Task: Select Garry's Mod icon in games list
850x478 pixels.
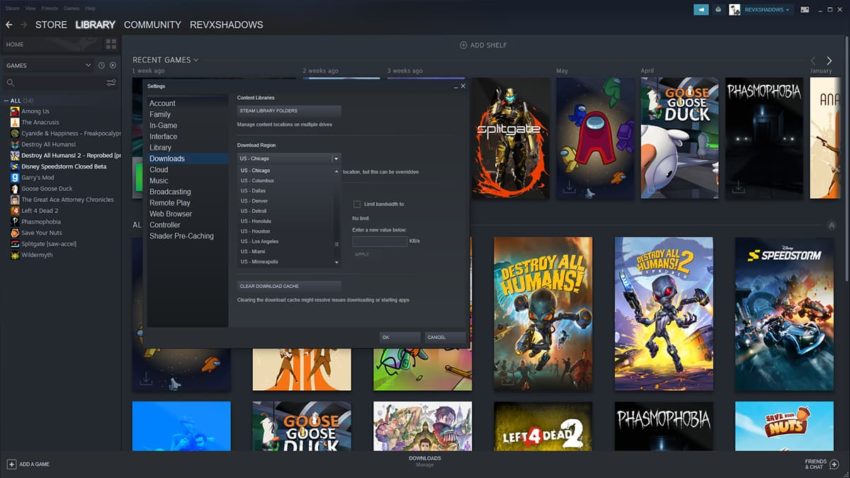Action: point(15,178)
